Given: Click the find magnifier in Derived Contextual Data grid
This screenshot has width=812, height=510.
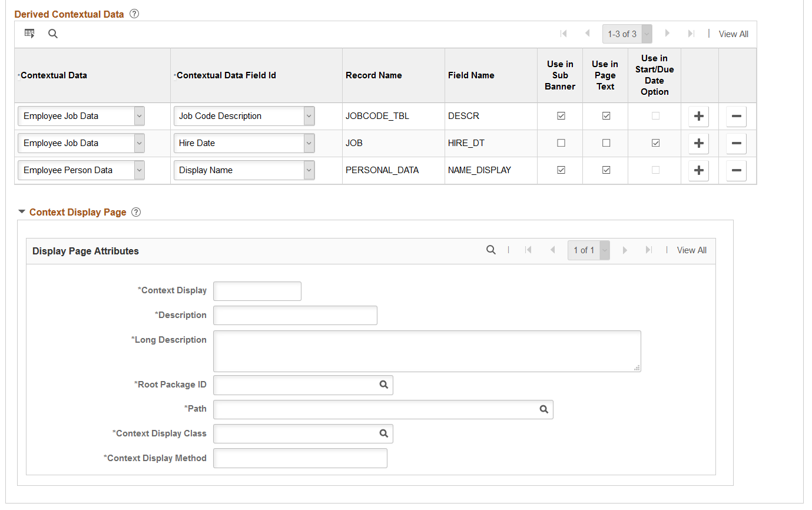Looking at the screenshot, I should pos(53,34).
